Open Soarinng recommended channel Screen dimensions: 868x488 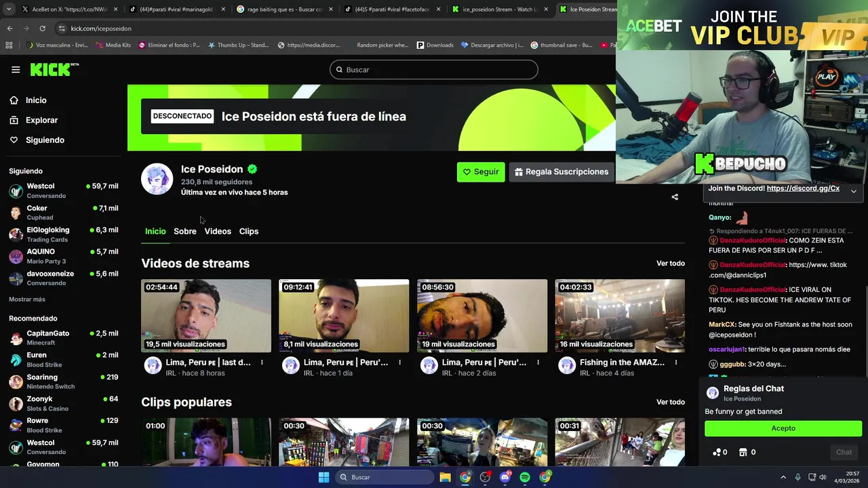(x=64, y=382)
